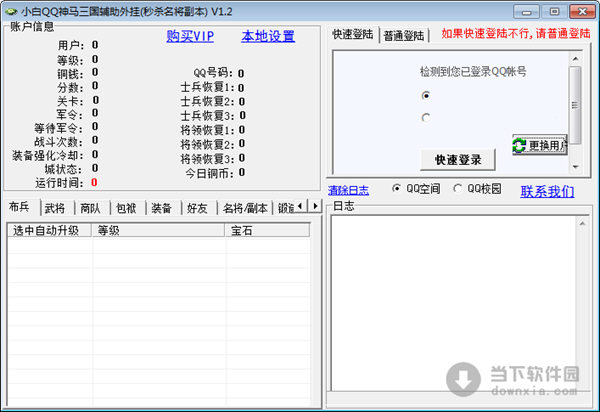Switch to the 名将/副本 tab
The height and width of the screenshot is (412, 600).
click(246, 208)
